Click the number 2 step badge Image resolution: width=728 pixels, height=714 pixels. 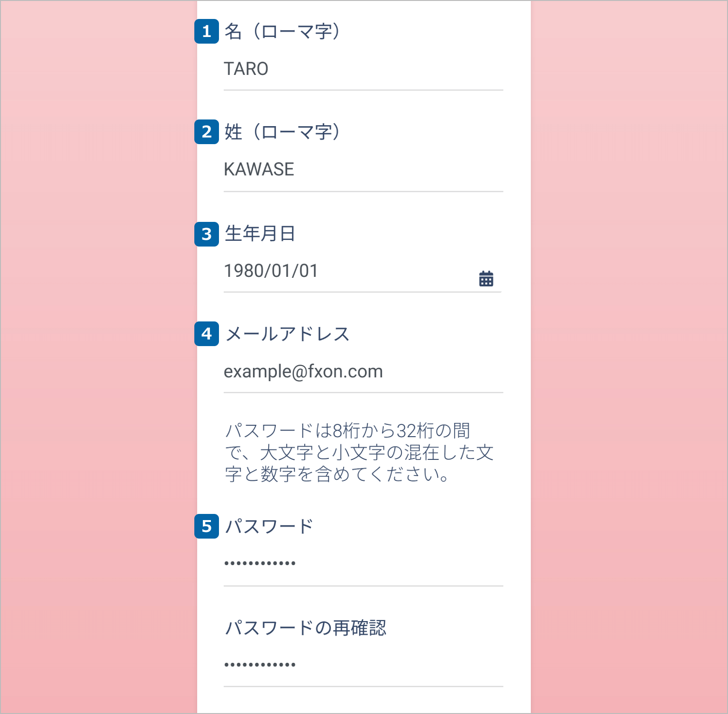pos(207,132)
